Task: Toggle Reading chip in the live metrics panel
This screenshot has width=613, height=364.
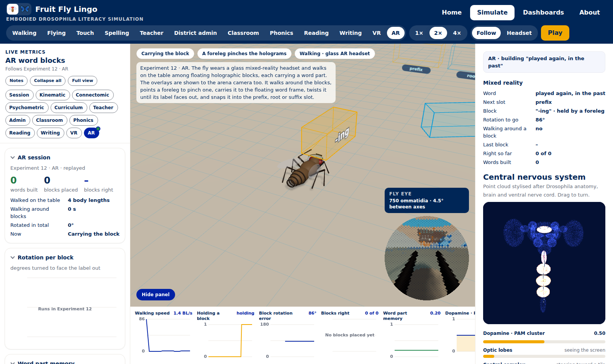Action: click(20, 133)
